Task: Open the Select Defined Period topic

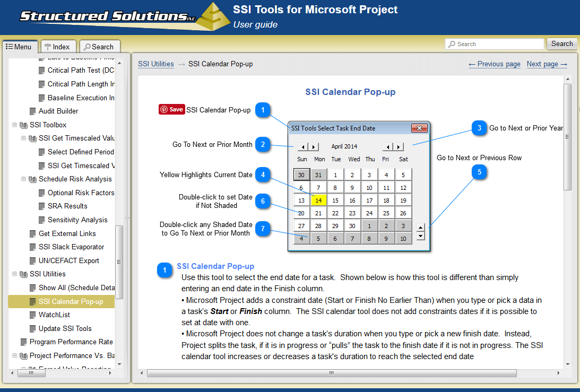Action: (x=81, y=152)
